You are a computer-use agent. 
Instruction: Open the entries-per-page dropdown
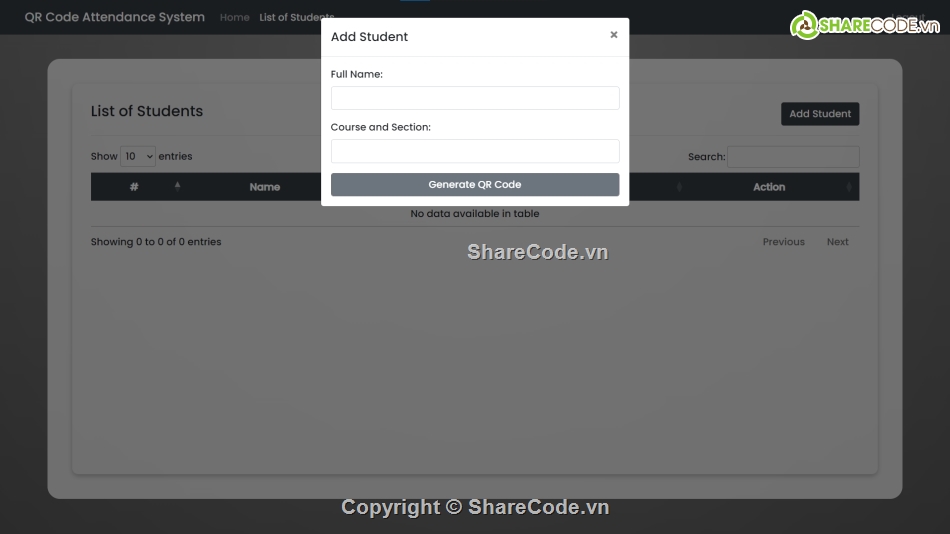click(138, 156)
